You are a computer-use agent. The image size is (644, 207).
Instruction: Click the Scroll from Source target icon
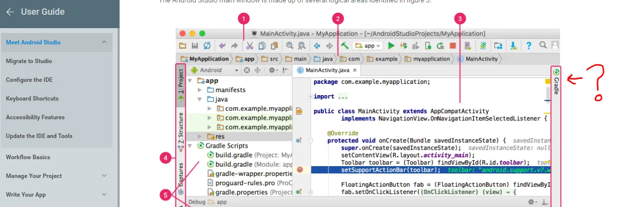[246, 70]
